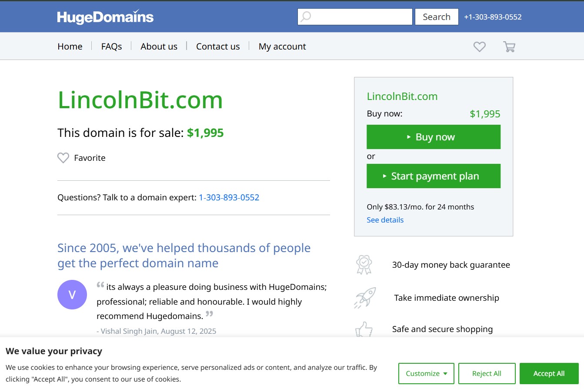Open the FAQs menu item
Image resolution: width=584 pixels, height=392 pixels.
coord(111,47)
